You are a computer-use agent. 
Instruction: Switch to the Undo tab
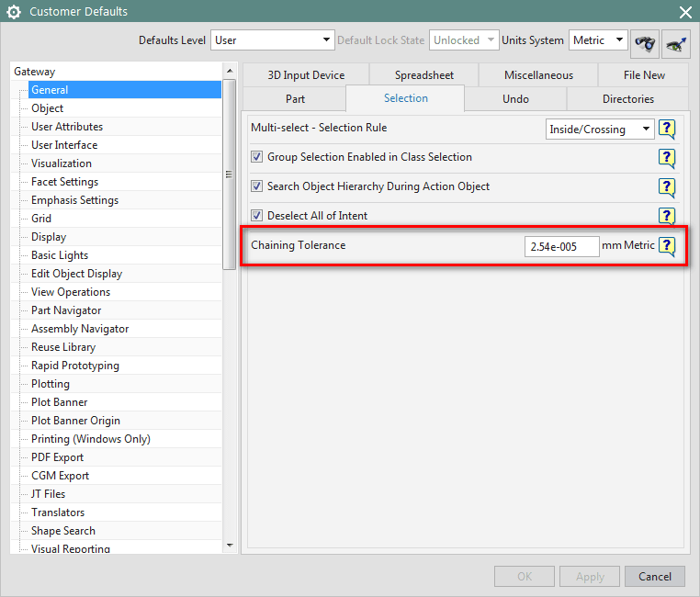[x=515, y=98]
